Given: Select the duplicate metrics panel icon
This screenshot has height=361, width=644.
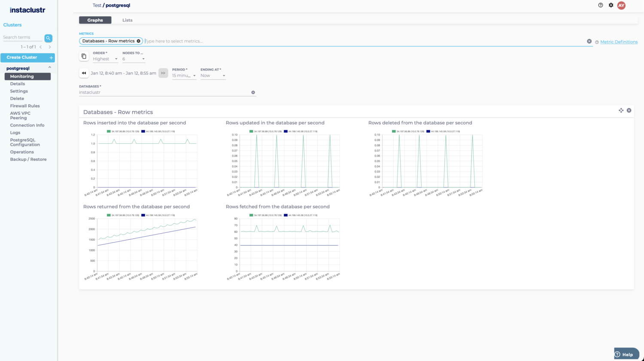Looking at the screenshot, I should tap(84, 56).
